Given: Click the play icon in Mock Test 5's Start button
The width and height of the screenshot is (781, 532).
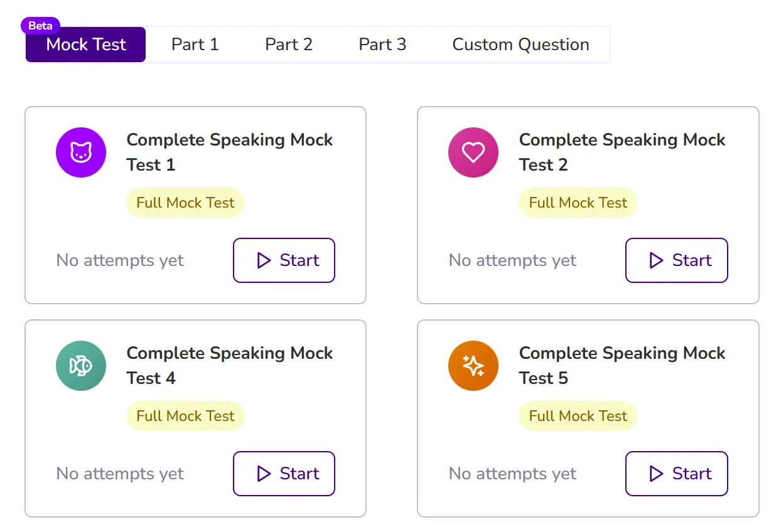Looking at the screenshot, I should 657,474.
